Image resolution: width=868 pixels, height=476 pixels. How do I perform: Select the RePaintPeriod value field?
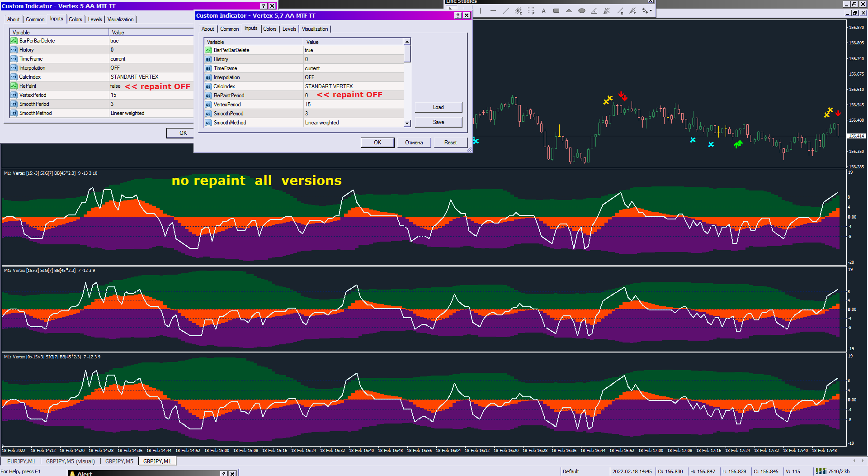(x=353, y=95)
